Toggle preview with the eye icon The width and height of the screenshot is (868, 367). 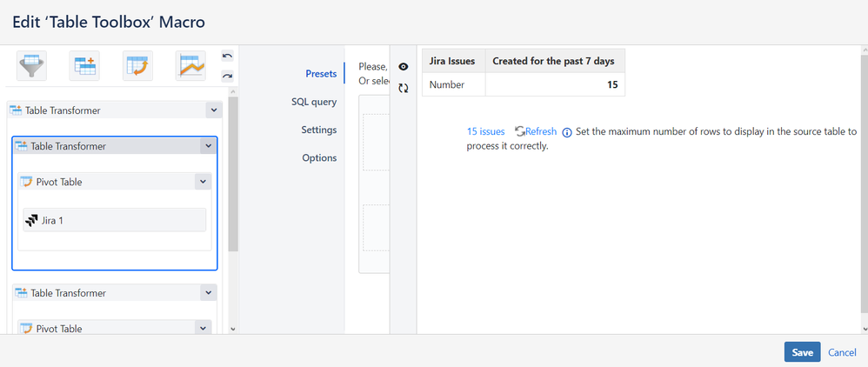tap(404, 67)
